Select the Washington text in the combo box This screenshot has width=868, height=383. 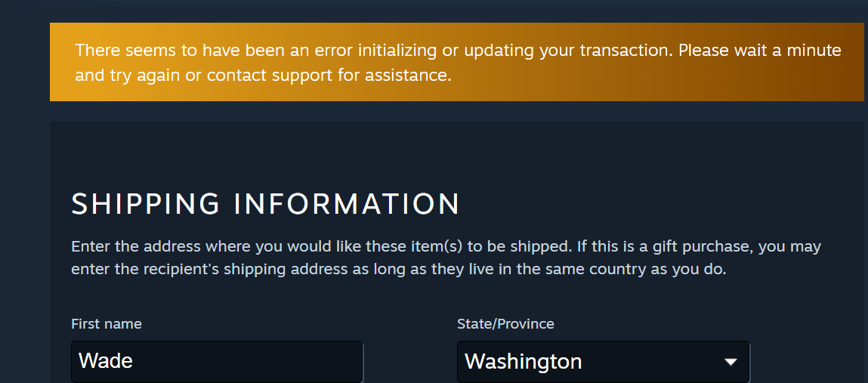523,361
